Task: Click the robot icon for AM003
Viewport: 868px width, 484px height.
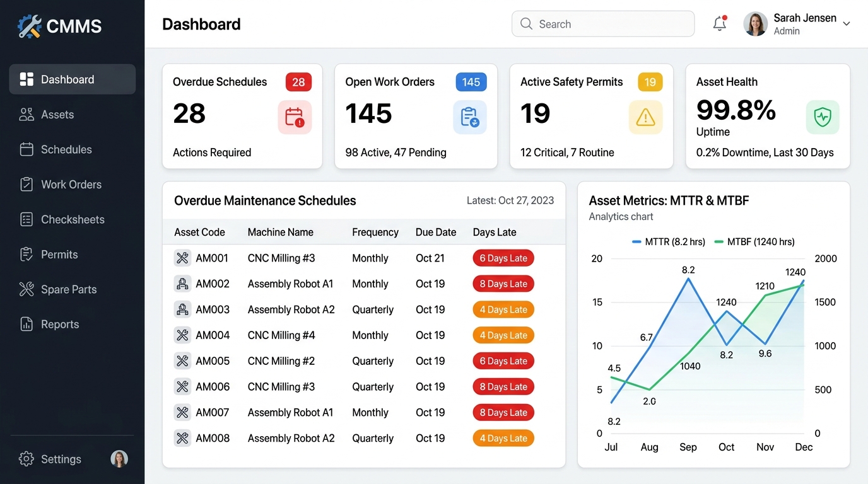Action: (182, 309)
